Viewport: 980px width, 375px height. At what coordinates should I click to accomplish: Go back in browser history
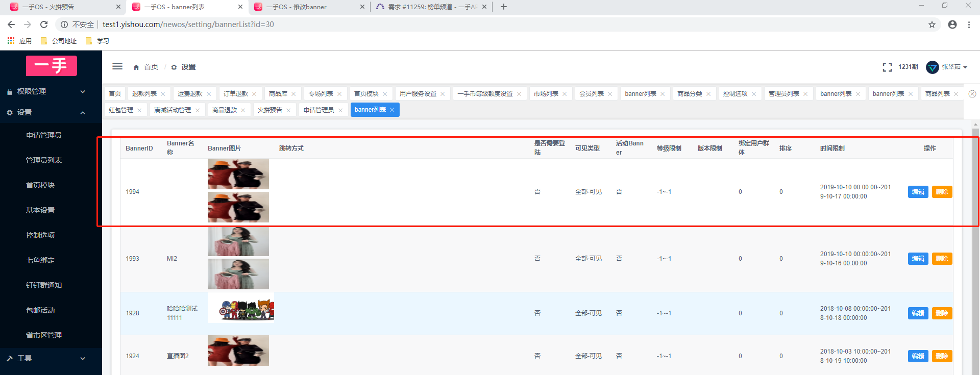point(11,24)
